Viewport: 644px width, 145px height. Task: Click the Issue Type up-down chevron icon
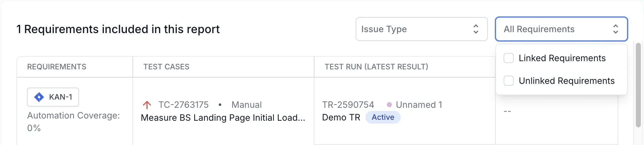(x=476, y=29)
